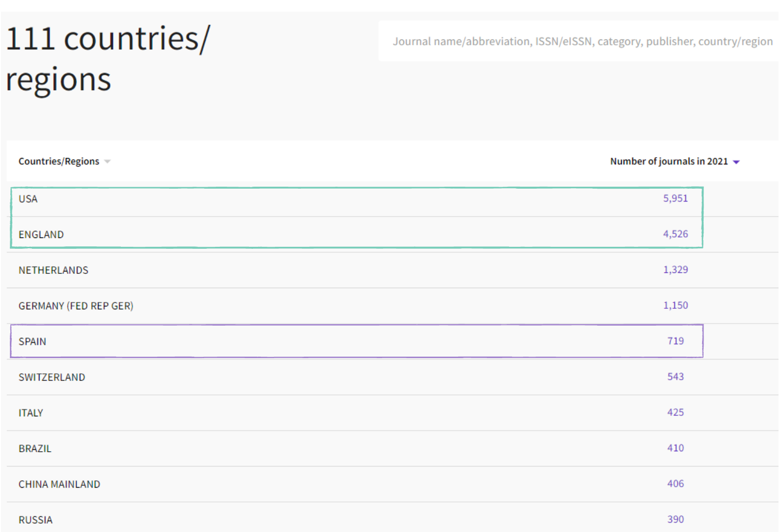Open Russia journal count 390
This screenshot has height=532, width=780.
point(675,519)
